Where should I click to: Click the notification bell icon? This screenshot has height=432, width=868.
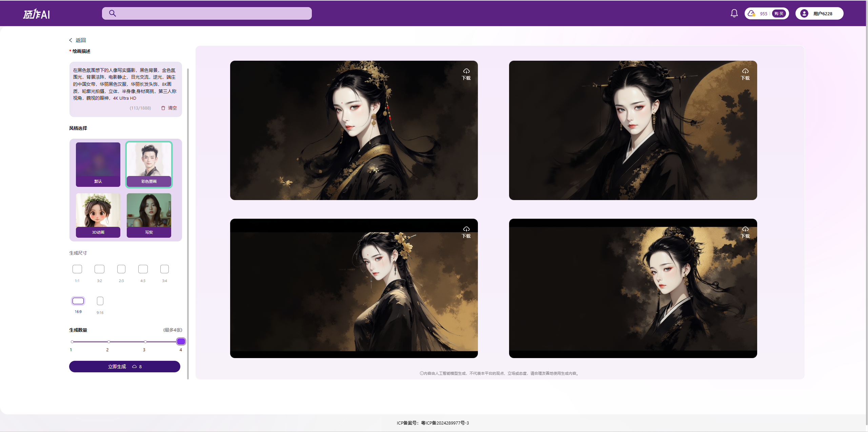[x=734, y=14]
